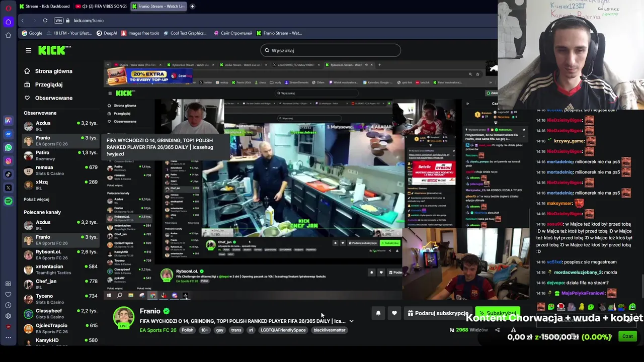
Task: Go back with browser back arrow
Action: 22,21
